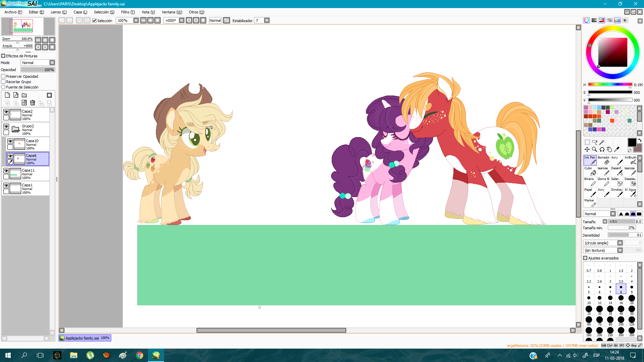This screenshot has width=644, height=362.
Task: Select the Ink Pen tool
Action: coord(590,160)
